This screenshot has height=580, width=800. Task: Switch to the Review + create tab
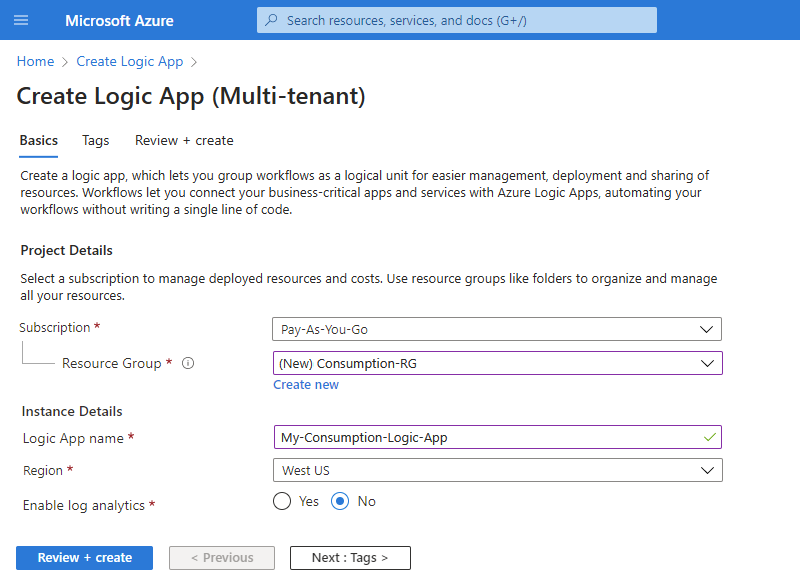point(183,140)
